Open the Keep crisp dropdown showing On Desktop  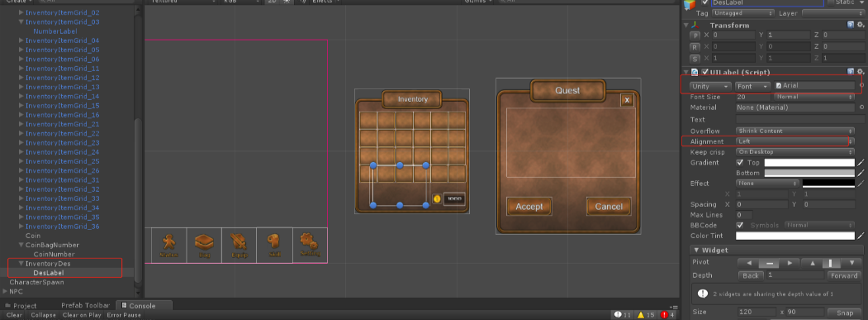(x=795, y=152)
